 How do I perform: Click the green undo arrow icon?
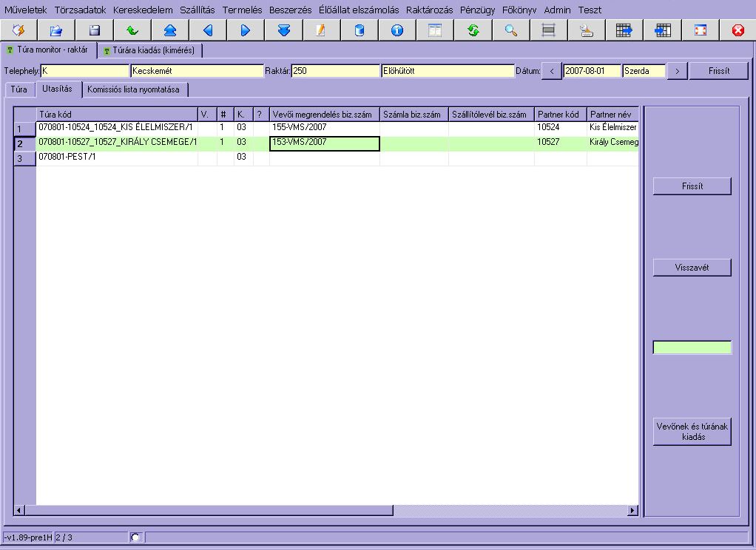tap(132, 30)
